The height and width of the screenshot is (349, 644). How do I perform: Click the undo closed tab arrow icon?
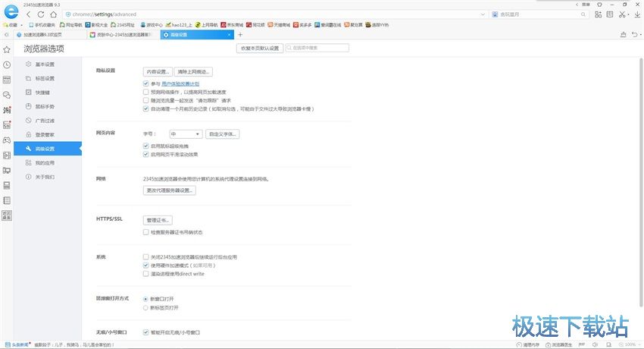pos(634,35)
